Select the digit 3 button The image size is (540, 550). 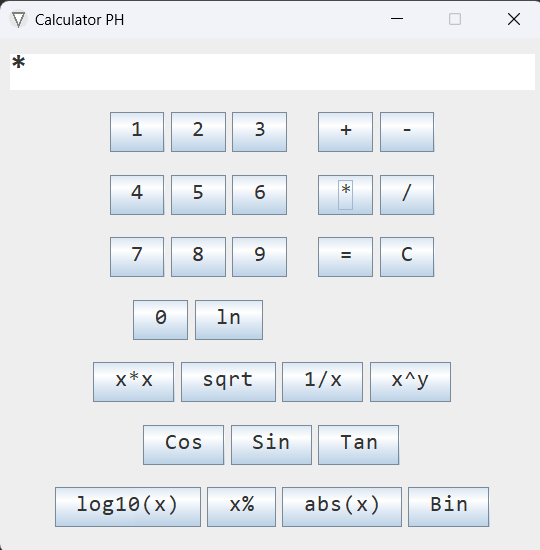coord(259,132)
